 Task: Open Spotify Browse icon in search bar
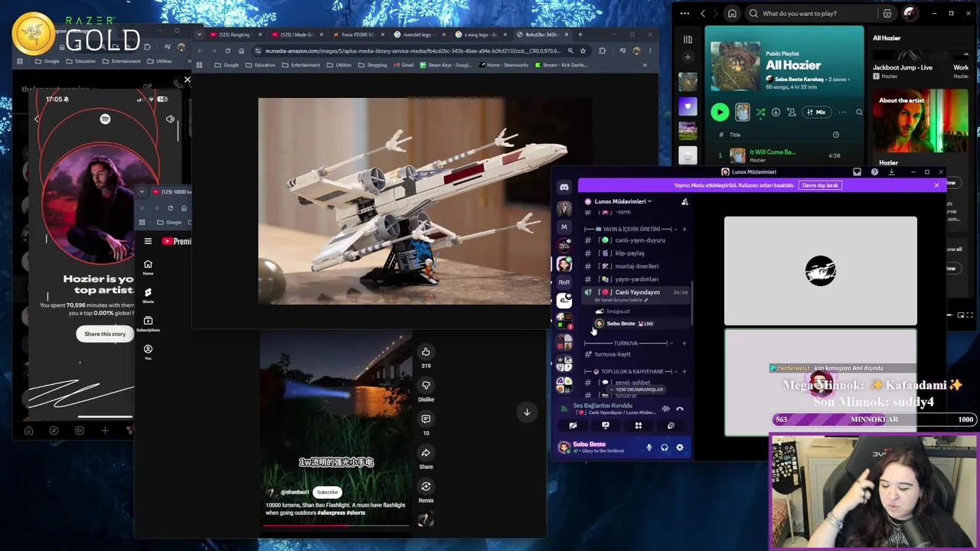[887, 13]
